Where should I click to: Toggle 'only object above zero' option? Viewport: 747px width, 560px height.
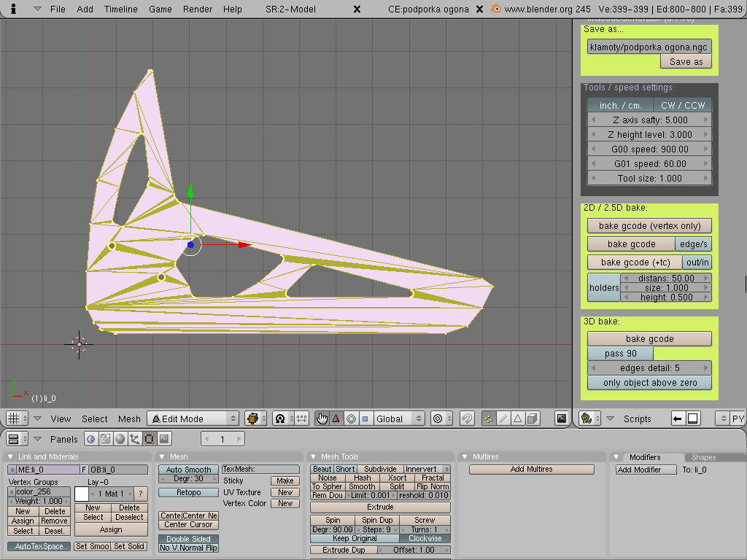click(x=649, y=383)
